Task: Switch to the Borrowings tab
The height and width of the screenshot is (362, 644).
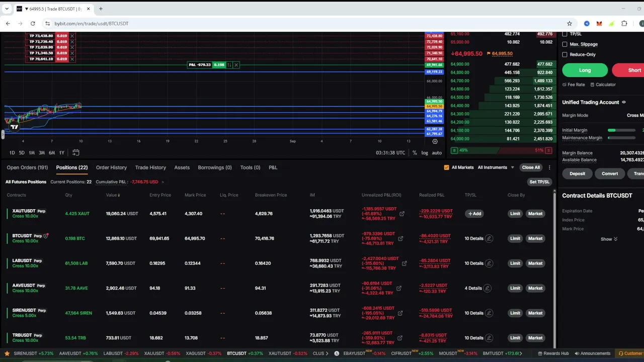Action: click(215, 167)
